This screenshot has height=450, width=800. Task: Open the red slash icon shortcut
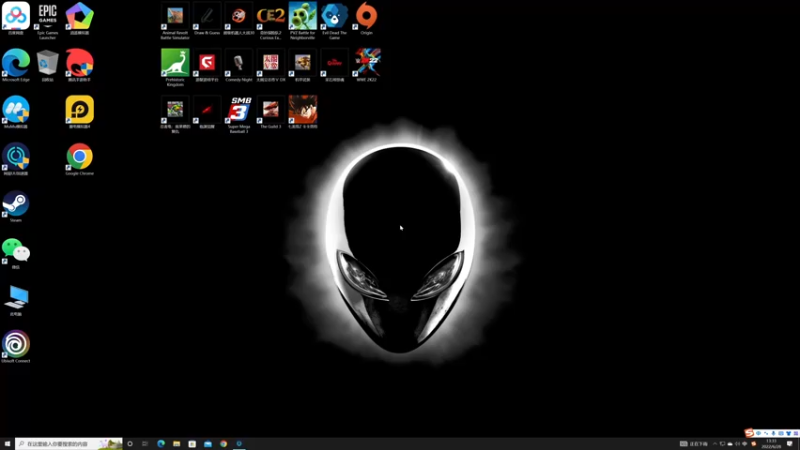[207, 112]
